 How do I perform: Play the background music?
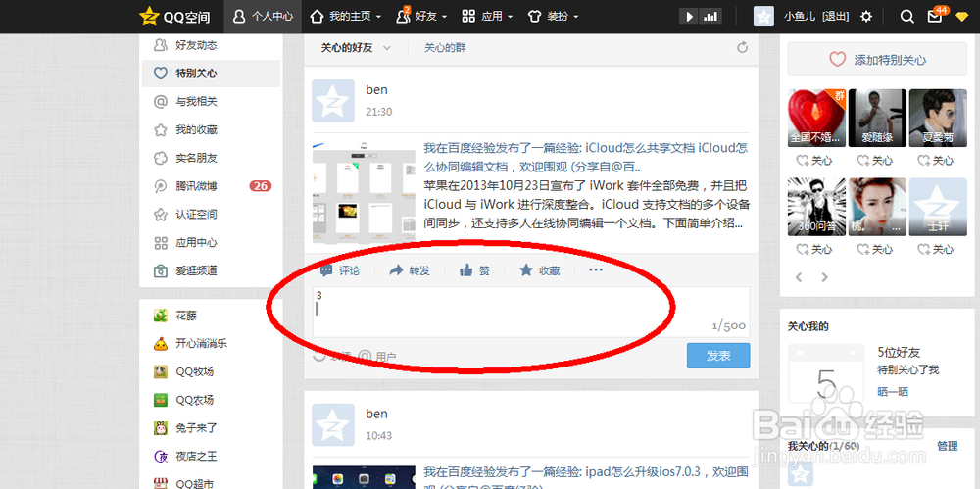[x=689, y=17]
